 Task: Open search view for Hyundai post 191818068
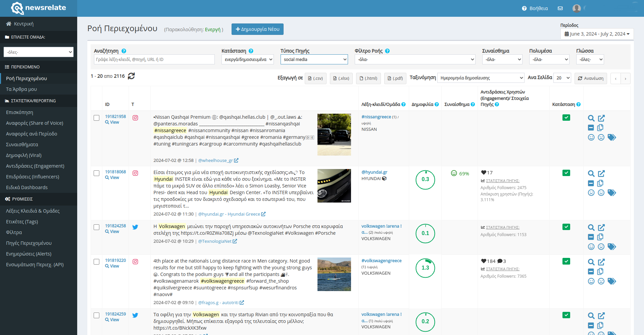click(591, 173)
